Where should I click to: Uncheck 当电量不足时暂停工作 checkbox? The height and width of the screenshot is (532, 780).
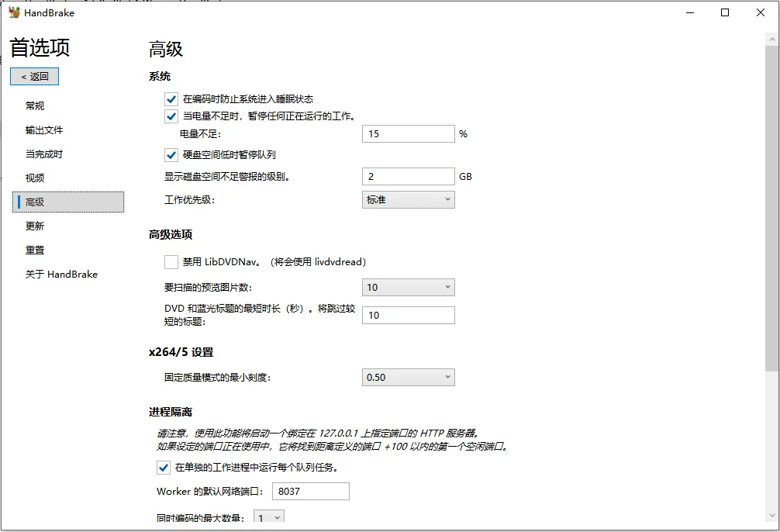pos(171,116)
